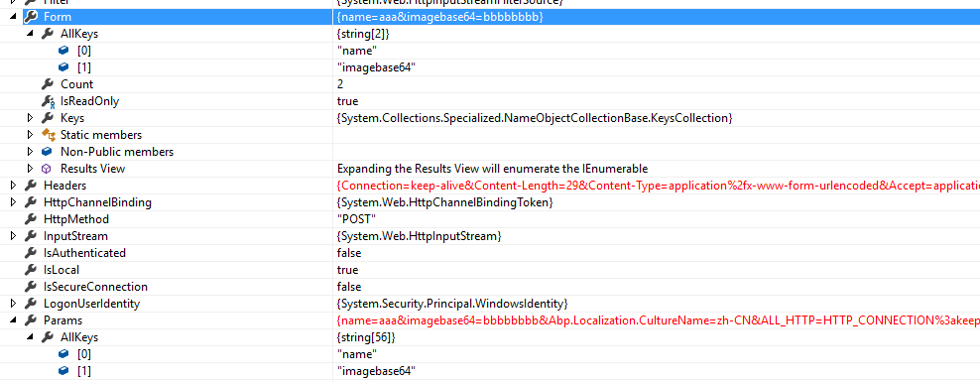
Task: Click the LogonUserIdentity property icon
Action: (31, 304)
